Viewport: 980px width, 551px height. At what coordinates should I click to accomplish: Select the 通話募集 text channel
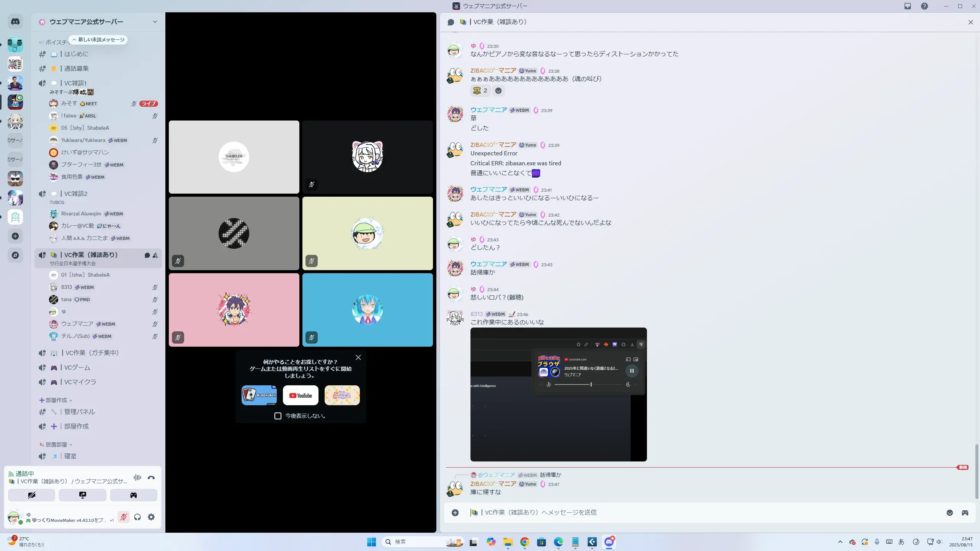(76, 68)
